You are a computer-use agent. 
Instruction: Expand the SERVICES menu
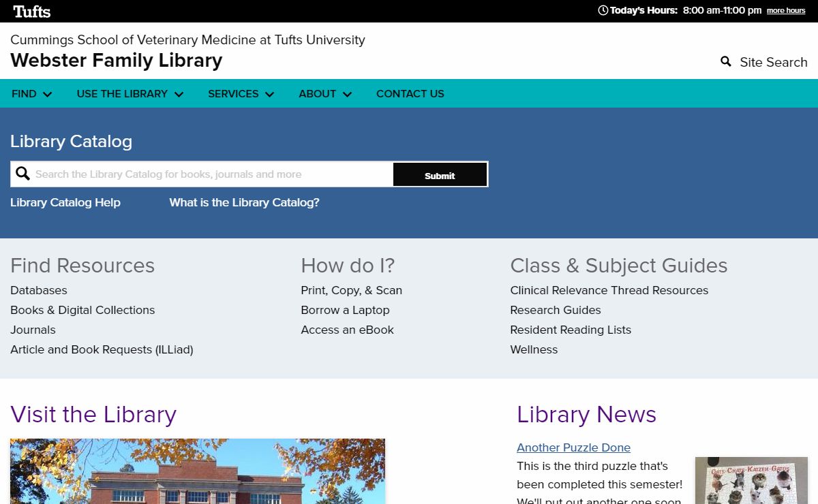point(241,94)
